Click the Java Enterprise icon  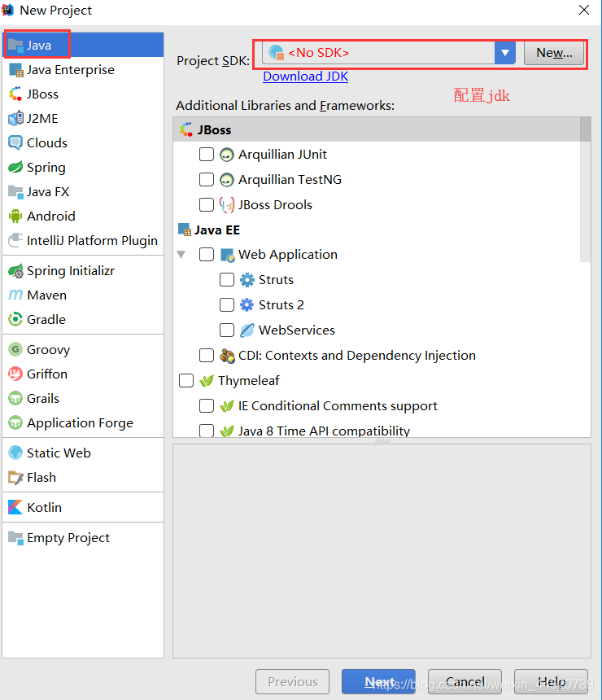pyautogui.click(x=15, y=70)
